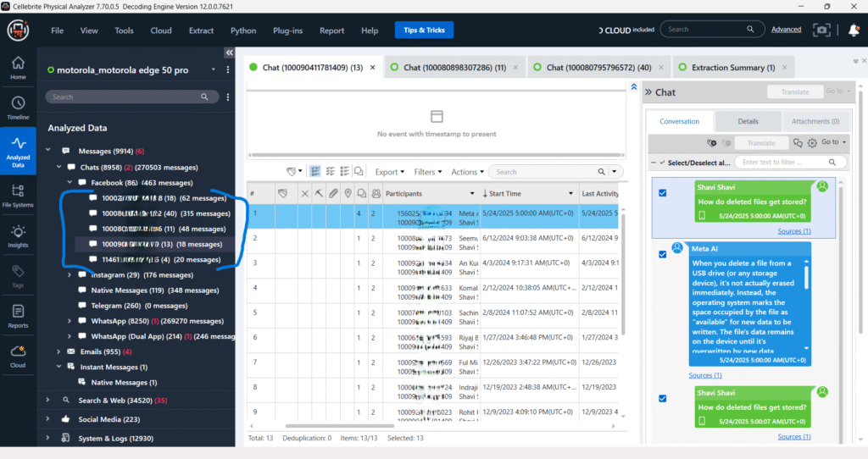Open the Home view in the sidebar

[18, 68]
